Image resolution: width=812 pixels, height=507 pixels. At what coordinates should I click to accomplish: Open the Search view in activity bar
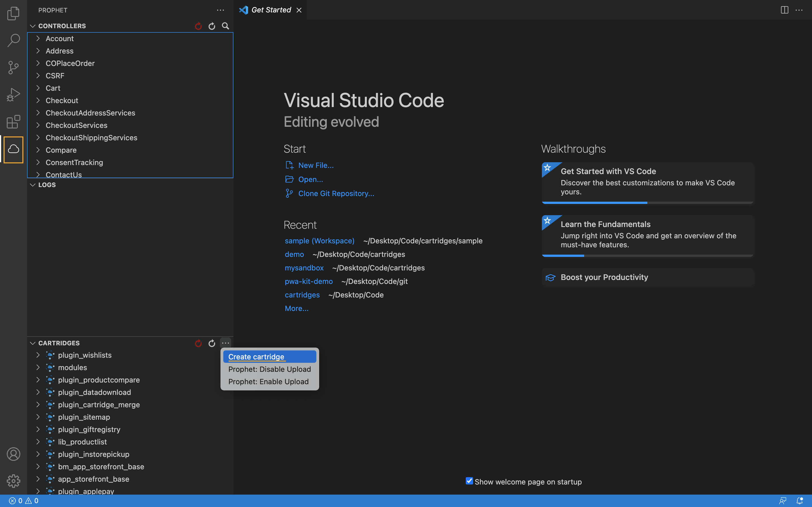pos(14,40)
